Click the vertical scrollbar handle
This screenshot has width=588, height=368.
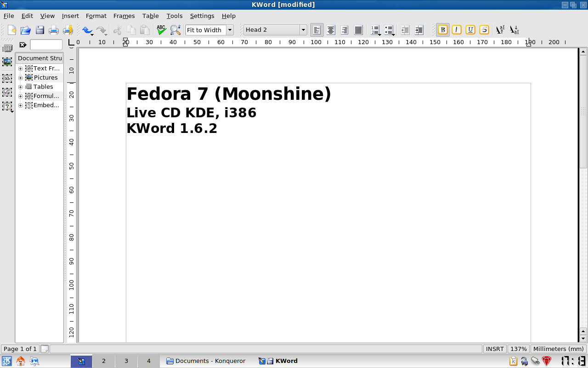coord(583,110)
